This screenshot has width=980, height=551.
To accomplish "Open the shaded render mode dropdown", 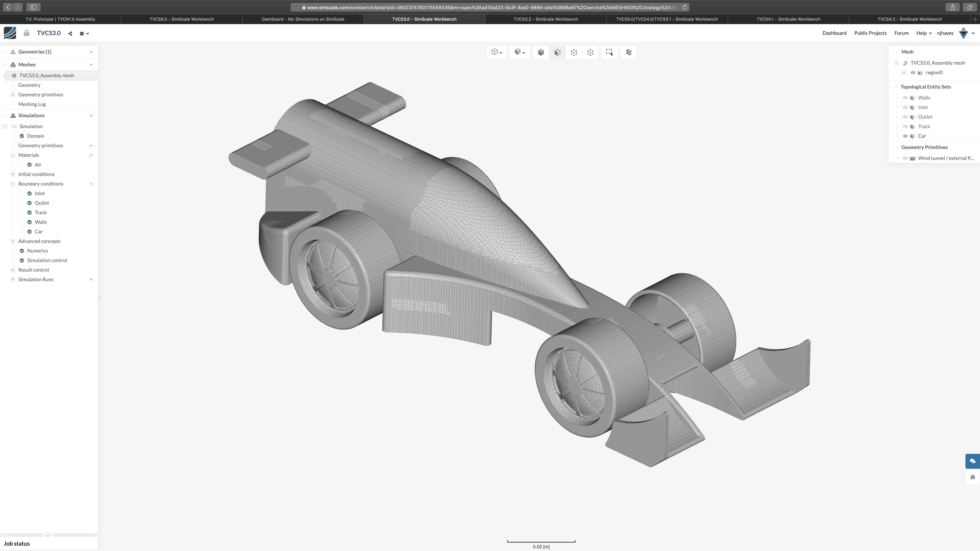I will coord(519,52).
